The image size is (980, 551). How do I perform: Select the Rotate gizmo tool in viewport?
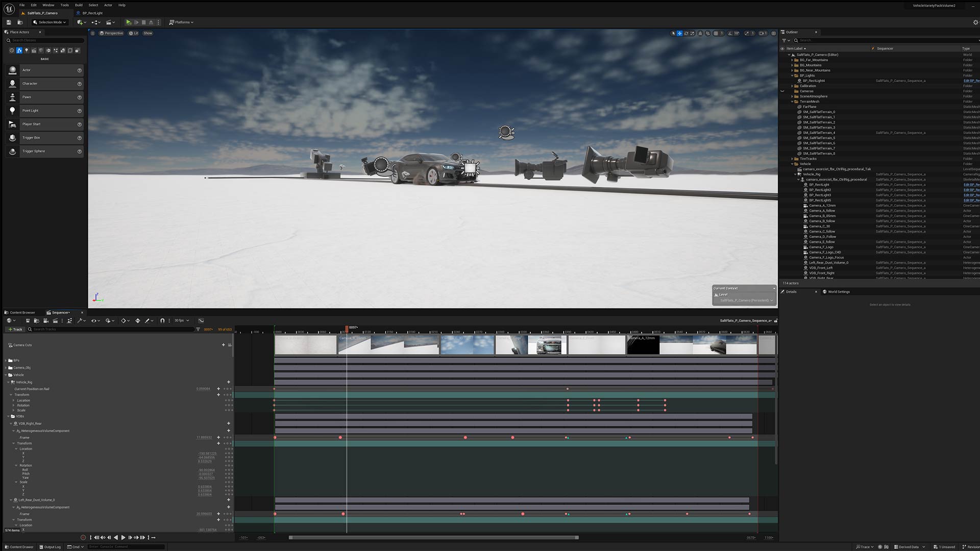pos(686,33)
